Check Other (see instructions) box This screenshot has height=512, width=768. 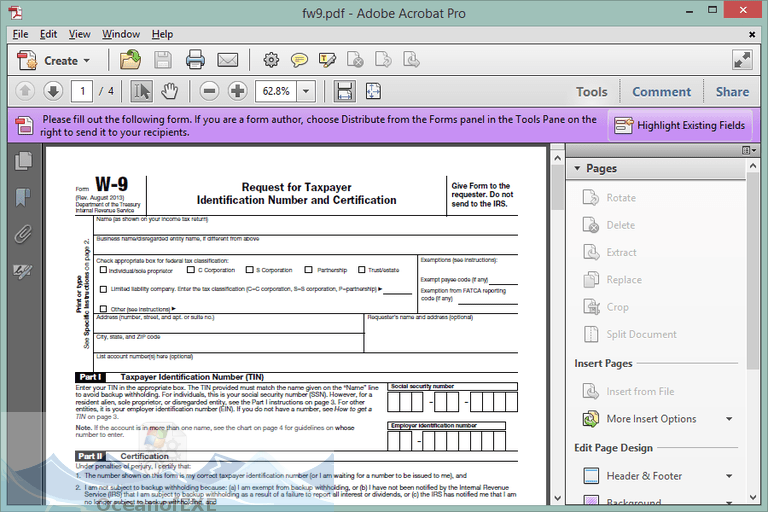click(103, 309)
